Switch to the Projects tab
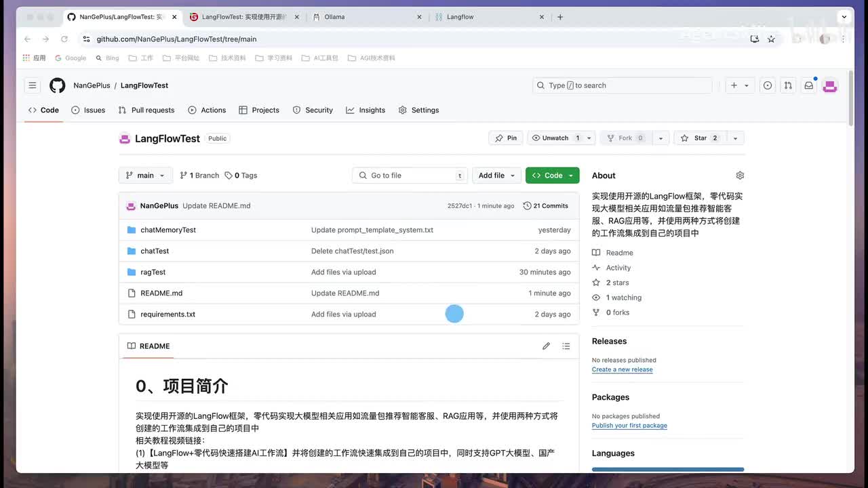The image size is (868, 488). click(x=259, y=110)
